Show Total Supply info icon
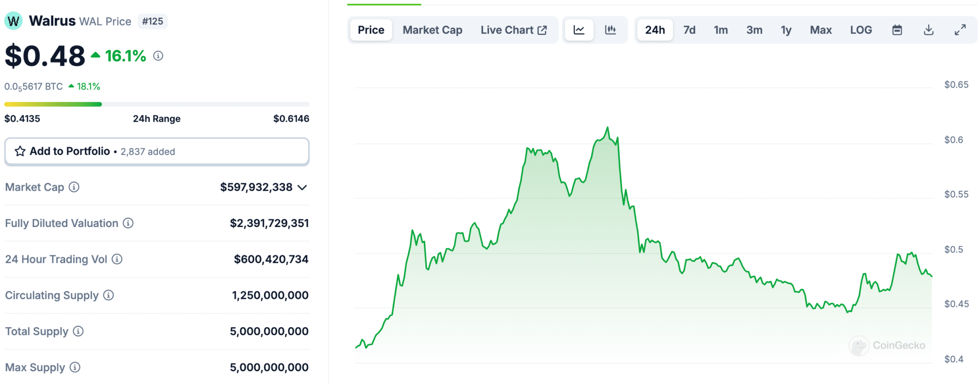This screenshot has height=385, width=980. pos(78,331)
